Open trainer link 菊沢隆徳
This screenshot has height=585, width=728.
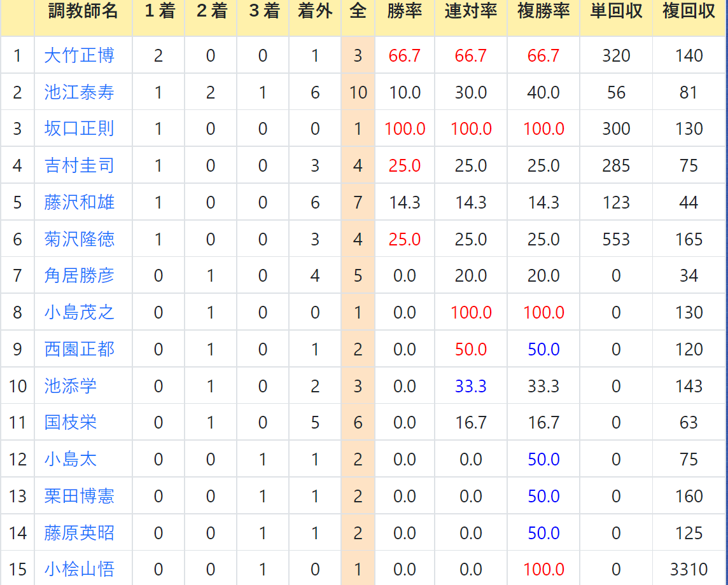(79, 239)
